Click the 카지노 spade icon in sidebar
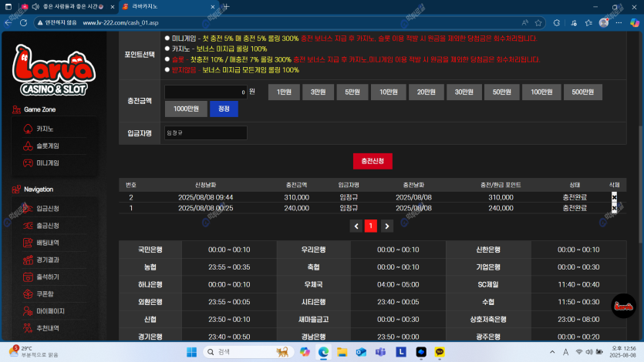 pos(29,129)
